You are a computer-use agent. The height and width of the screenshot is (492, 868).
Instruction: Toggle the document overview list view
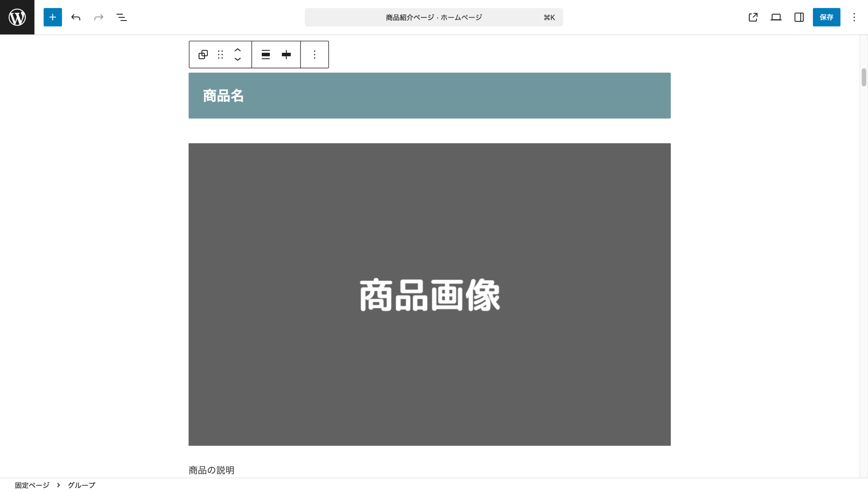121,17
